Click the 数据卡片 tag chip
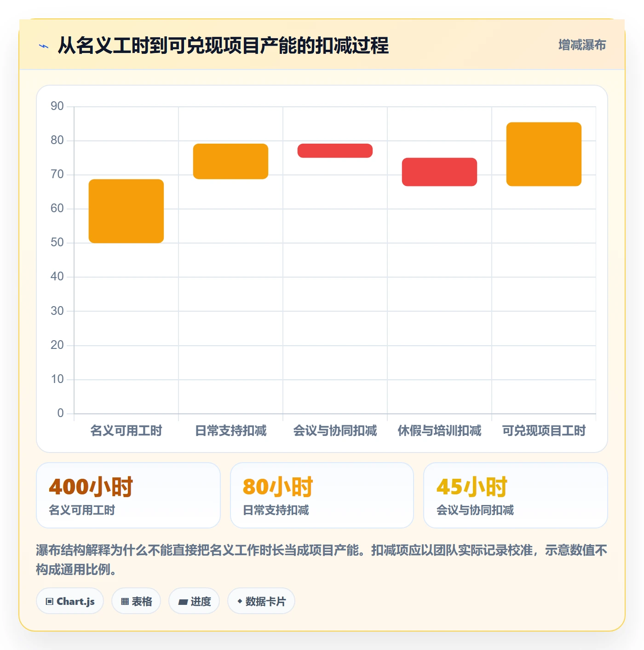Screen dimensions: 644x650 point(261,601)
